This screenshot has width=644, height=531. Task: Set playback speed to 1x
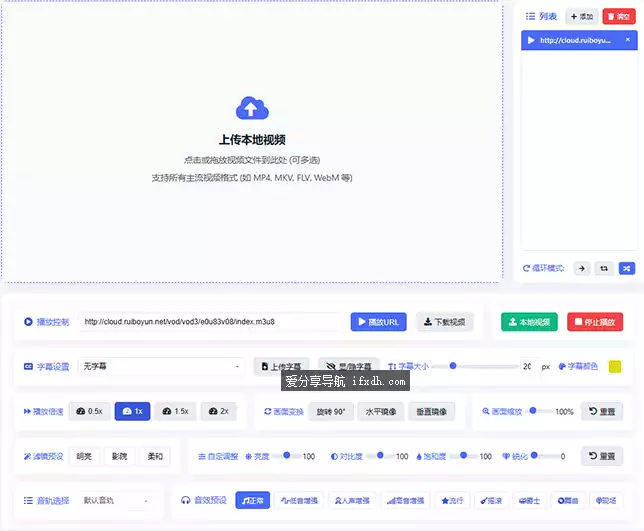click(x=132, y=411)
